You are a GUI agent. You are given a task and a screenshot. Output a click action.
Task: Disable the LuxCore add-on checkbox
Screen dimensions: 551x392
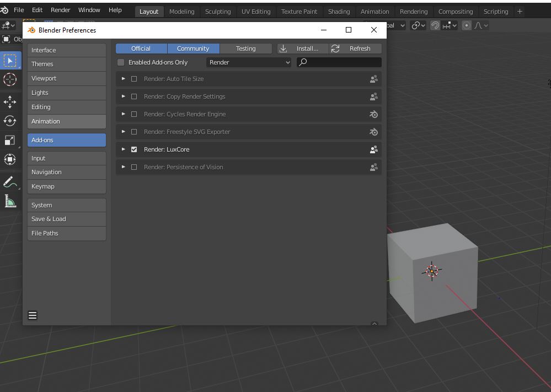134,149
